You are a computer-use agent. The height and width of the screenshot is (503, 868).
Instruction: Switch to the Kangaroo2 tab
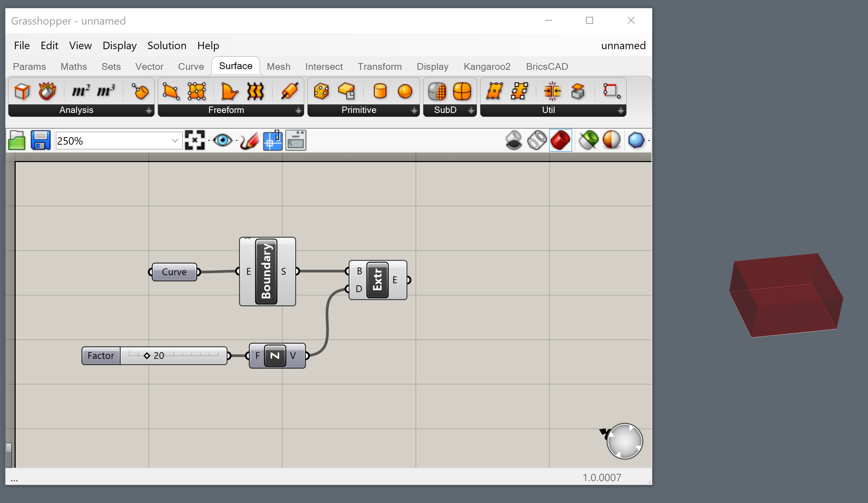(487, 67)
